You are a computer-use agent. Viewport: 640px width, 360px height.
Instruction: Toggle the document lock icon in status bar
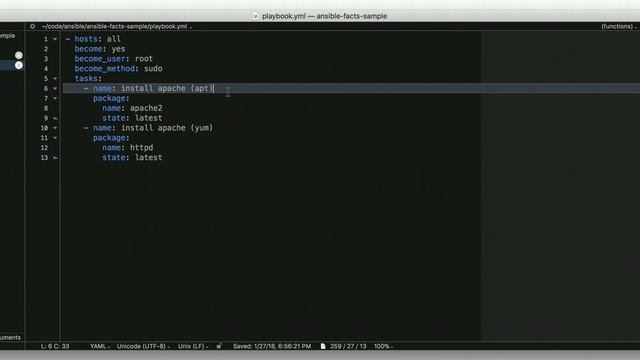click(x=219, y=346)
